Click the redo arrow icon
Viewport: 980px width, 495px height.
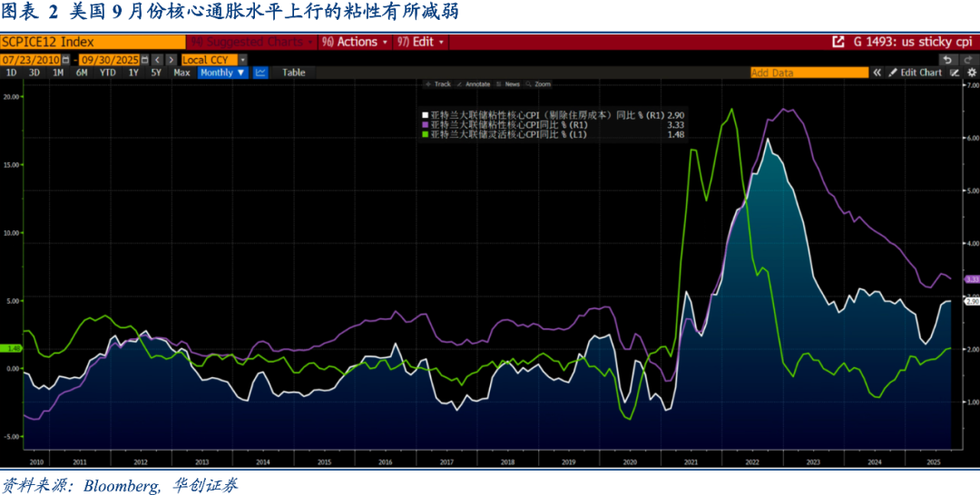click(968, 60)
